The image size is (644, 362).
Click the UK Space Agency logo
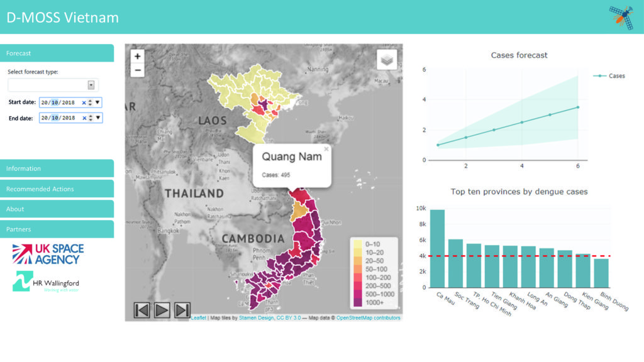48,254
